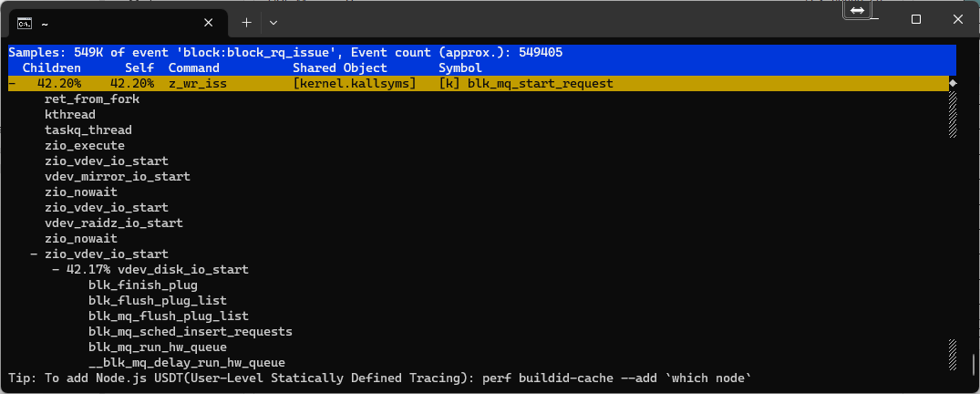Minimize the terminal window

point(873,20)
